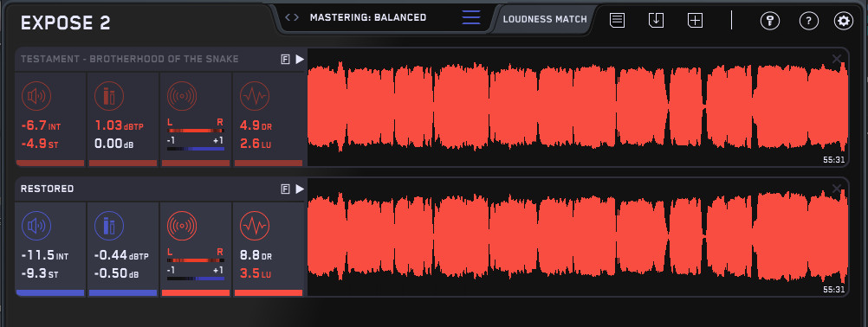The width and height of the screenshot is (868, 327).
Task: Play the Testament track
Action: point(300,59)
